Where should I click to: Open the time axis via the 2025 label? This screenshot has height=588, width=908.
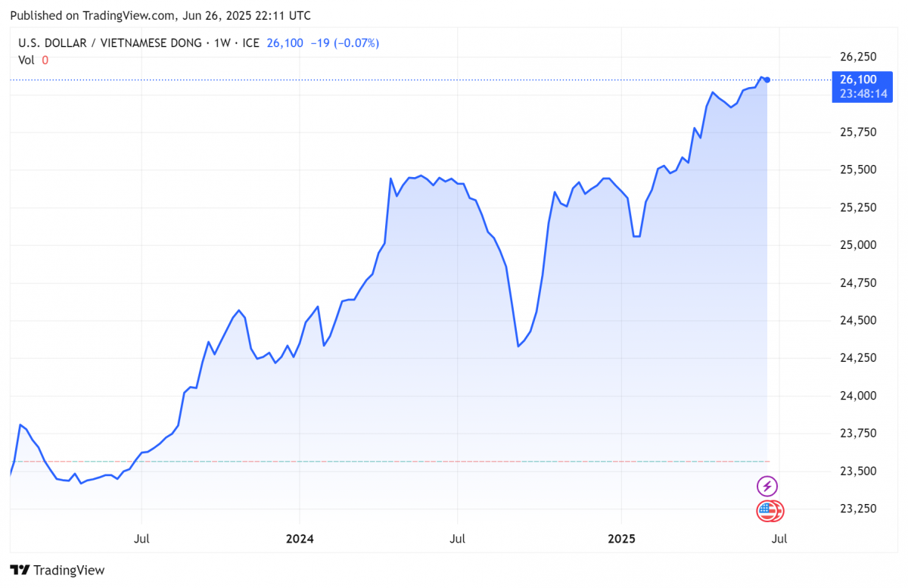(622, 539)
